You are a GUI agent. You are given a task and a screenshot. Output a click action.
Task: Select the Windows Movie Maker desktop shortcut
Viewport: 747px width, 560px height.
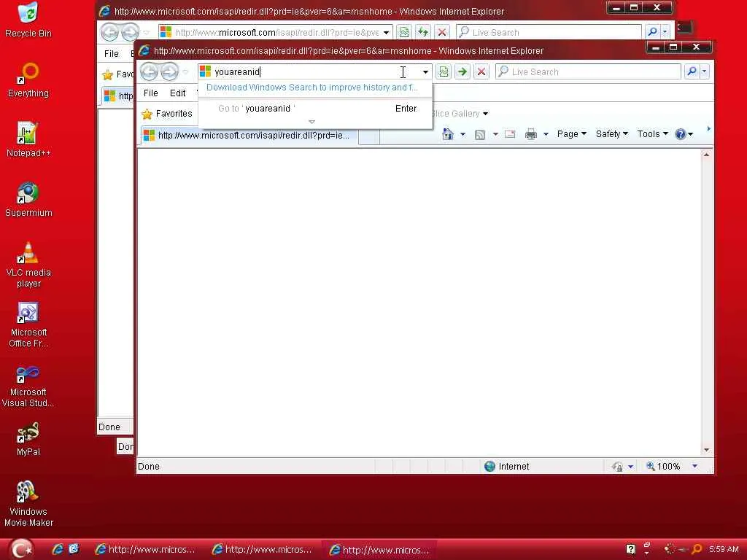28,504
